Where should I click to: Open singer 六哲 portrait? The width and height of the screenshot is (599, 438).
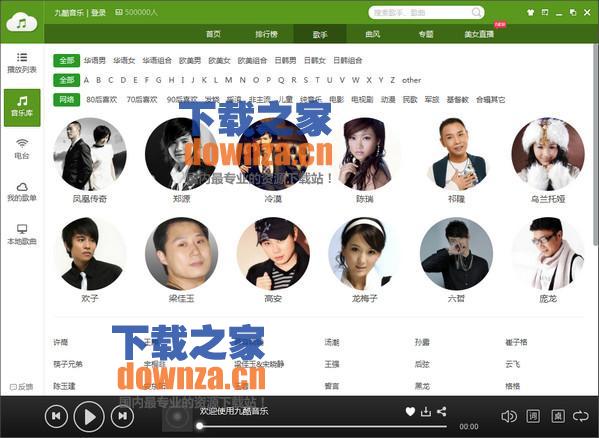457,254
